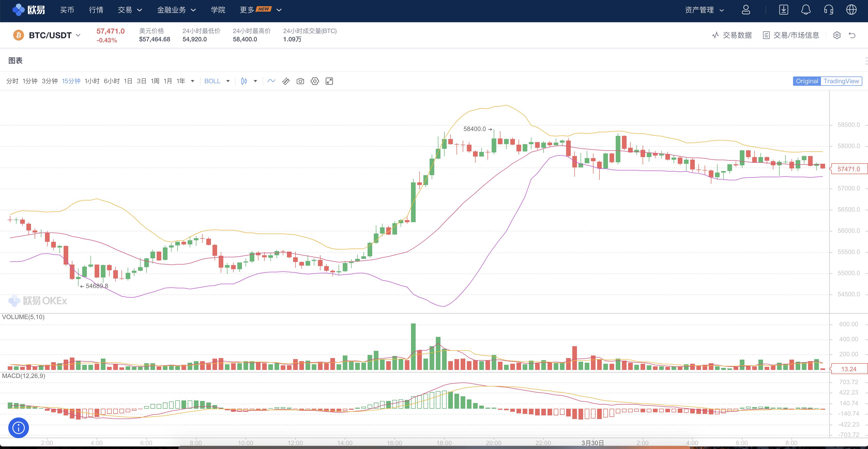Open the 行情 menu item
The height and width of the screenshot is (449, 868).
tap(96, 10)
